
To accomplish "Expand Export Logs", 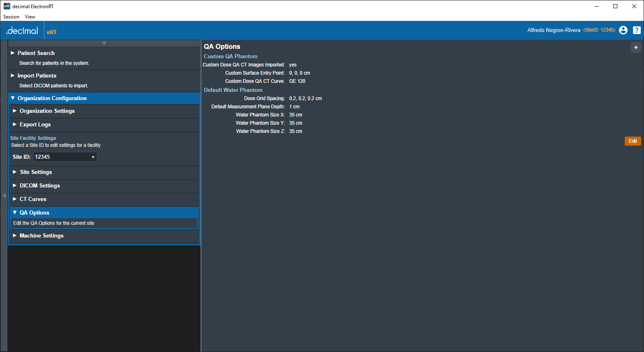I will point(104,124).
